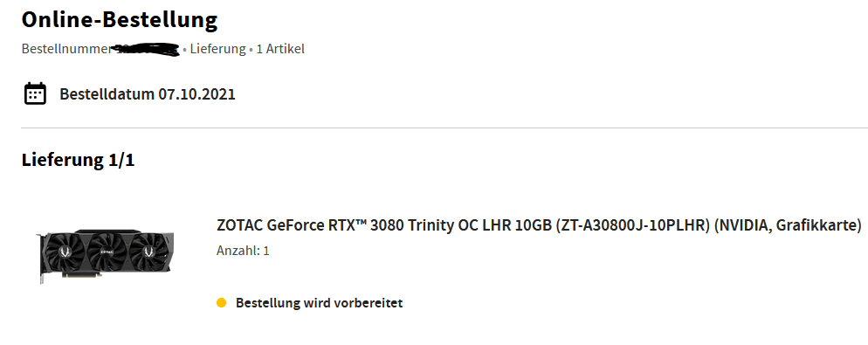Open the ZOTAC GeForce RTX 3080 Trinity product title
Screen dimensions: 868x345
pos(539,225)
